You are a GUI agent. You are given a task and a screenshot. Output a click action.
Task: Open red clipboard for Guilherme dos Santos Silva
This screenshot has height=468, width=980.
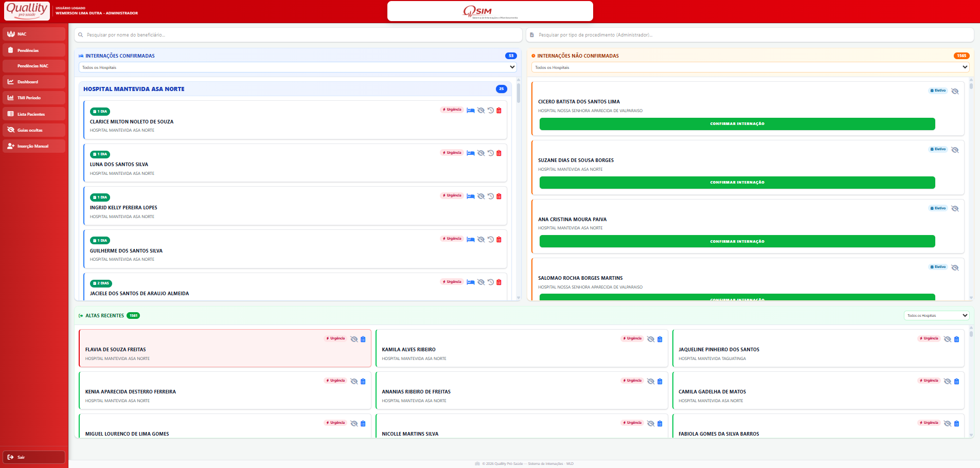tap(499, 239)
